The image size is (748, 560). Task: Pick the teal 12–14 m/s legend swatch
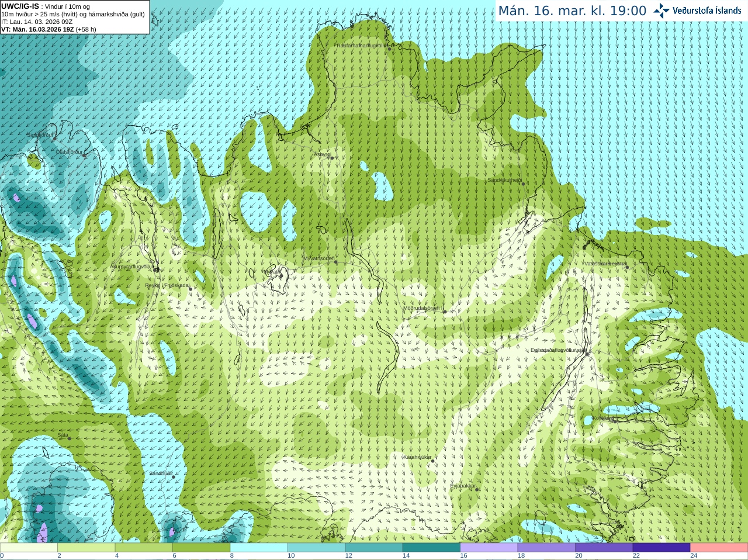click(374, 548)
